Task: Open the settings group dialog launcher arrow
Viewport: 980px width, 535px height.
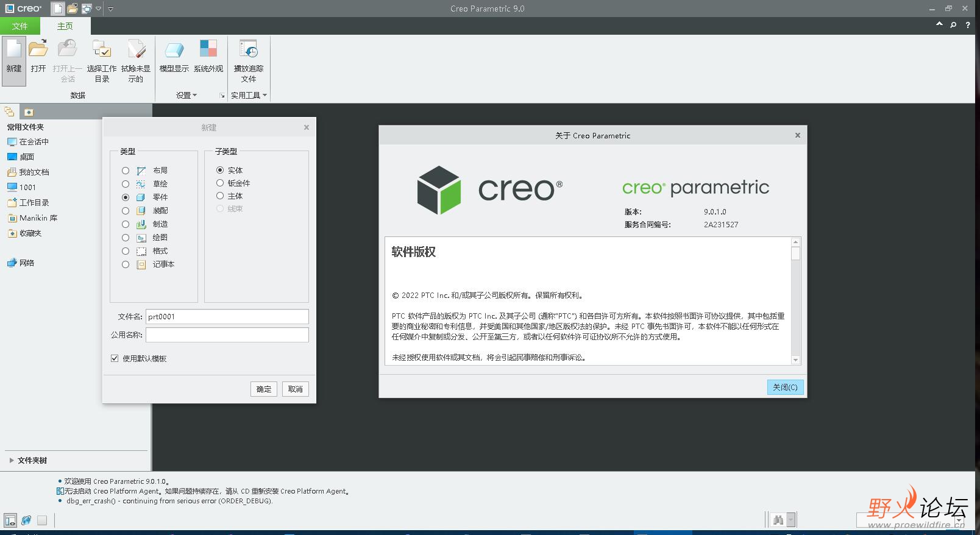Action: (222, 96)
